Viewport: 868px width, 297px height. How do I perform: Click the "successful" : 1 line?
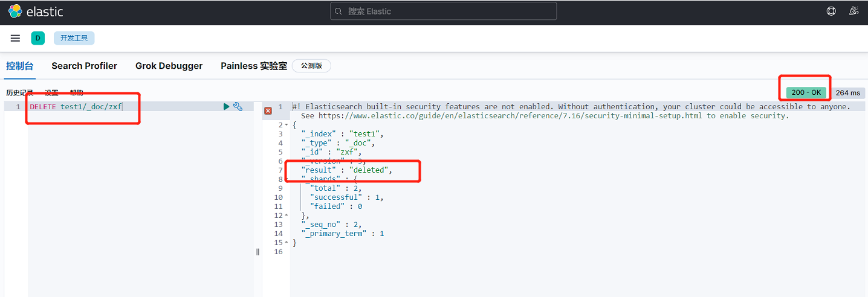click(346, 197)
